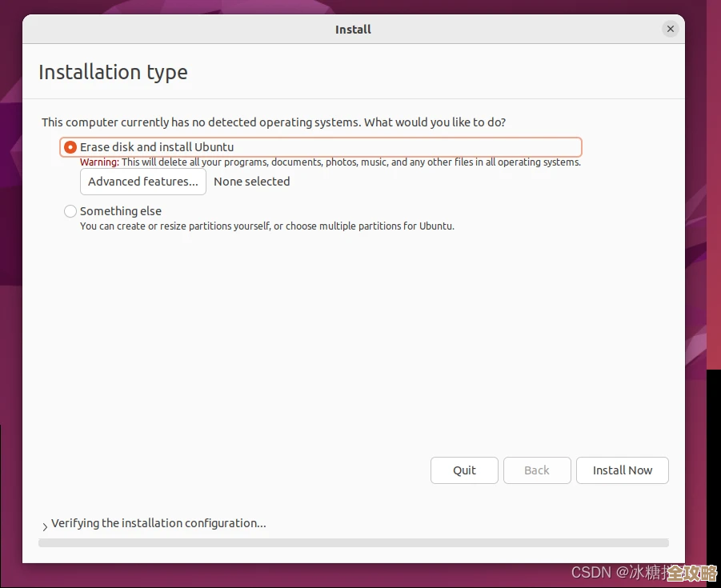
Task: Click the Installation type heading
Action: click(113, 72)
